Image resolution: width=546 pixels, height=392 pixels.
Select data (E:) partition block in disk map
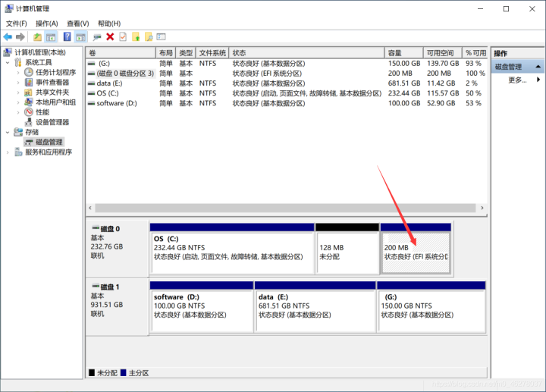pos(315,307)
